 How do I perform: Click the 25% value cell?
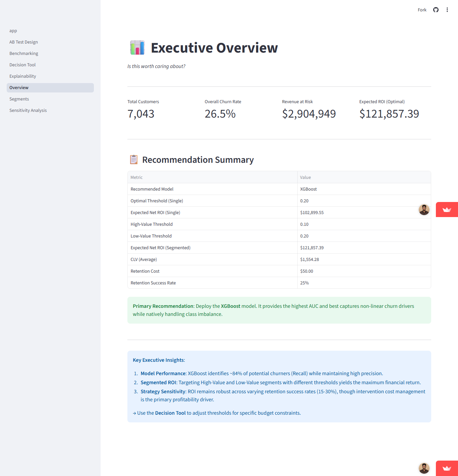tap(364, 283)
